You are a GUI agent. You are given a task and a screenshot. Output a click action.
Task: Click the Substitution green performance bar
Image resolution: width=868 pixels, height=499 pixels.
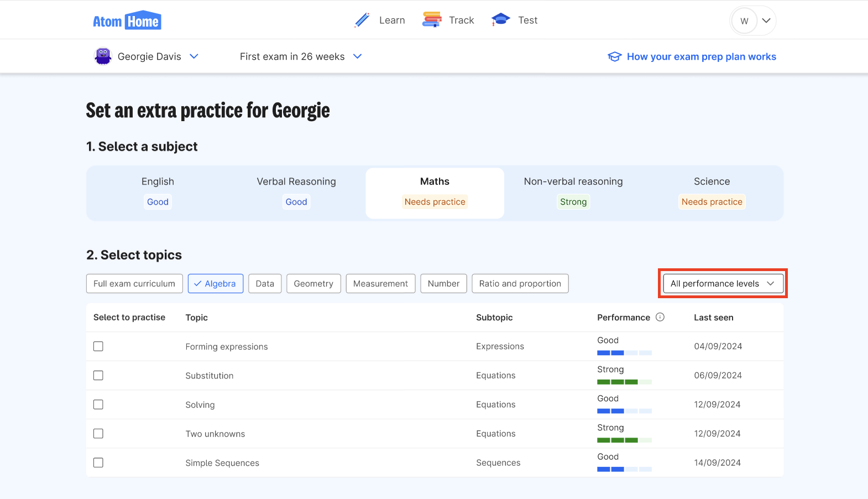pyautogui.click(x=624, y=382)
